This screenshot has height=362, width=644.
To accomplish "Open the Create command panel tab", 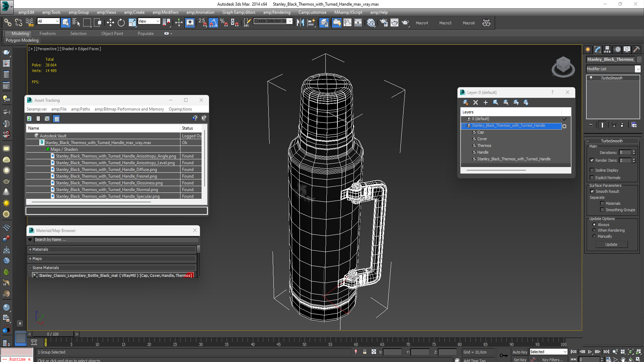I will click(588, 49).
